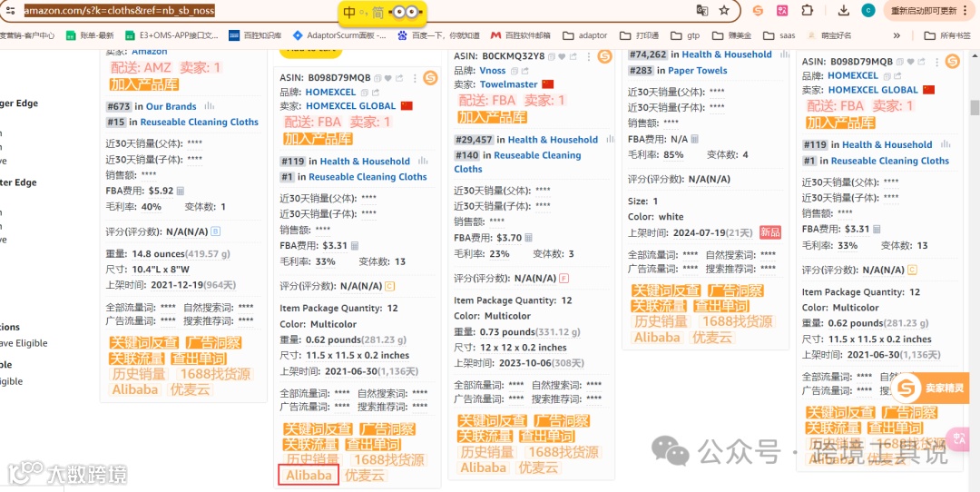Click 加入产品库 on the 配送: AMZ card

pyautogui.click(x=144, y=84)
